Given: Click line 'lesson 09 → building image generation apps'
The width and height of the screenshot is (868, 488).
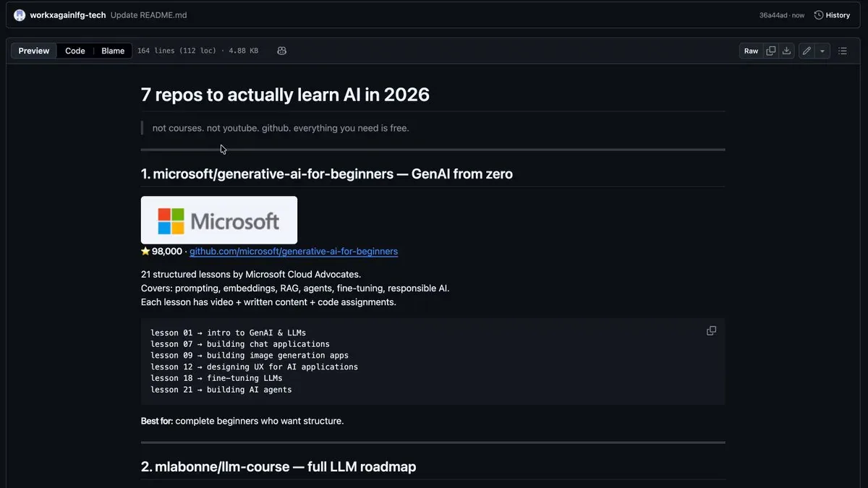Looking at the screenshot, I should point(250,356).
